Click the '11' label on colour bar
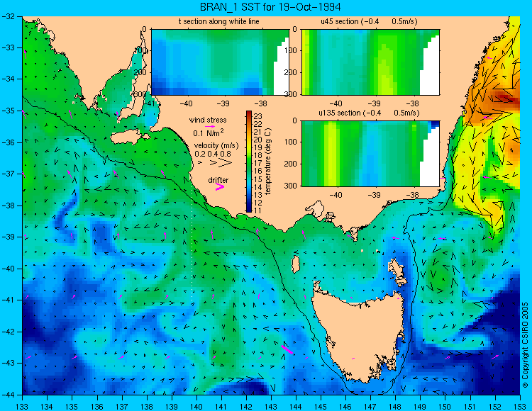Image resolution: width=532 pixels, height=411 pixels. [258, 210]
